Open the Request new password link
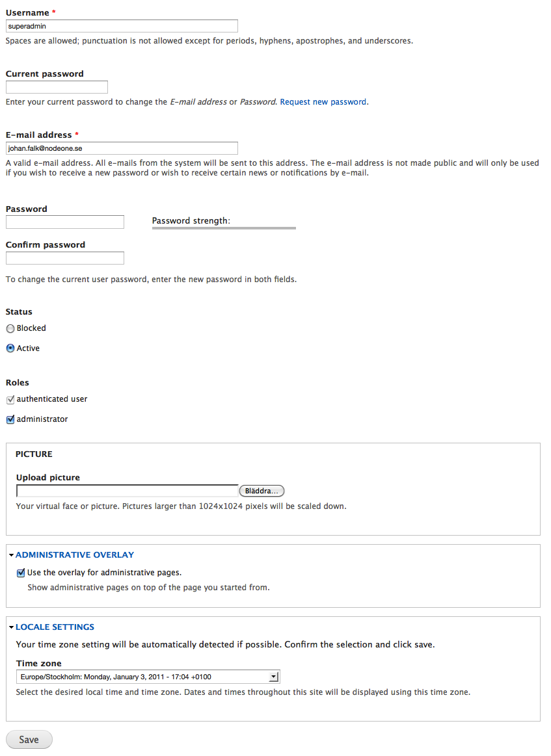551x756 pixels. coord(323,102)
